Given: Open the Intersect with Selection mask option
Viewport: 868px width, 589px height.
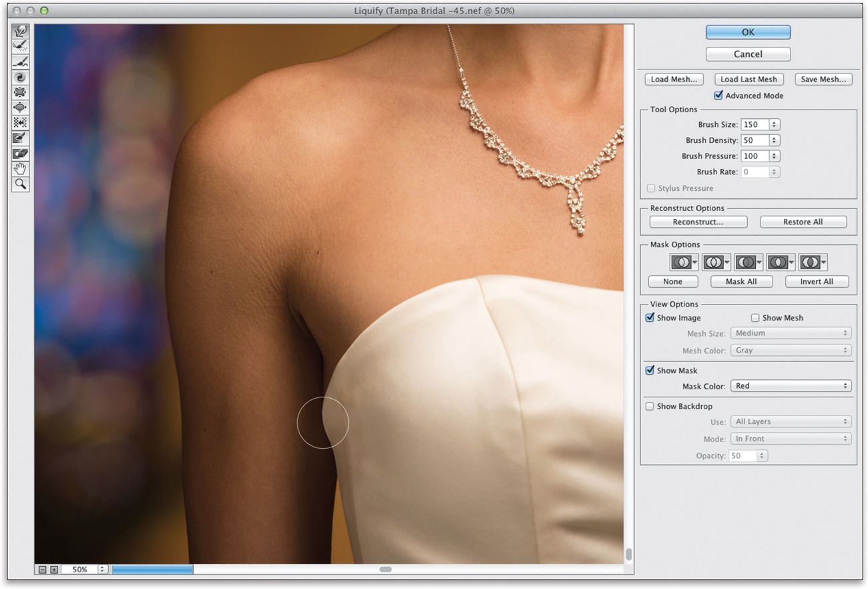Looking at the screenshot, I should point(781,262).
